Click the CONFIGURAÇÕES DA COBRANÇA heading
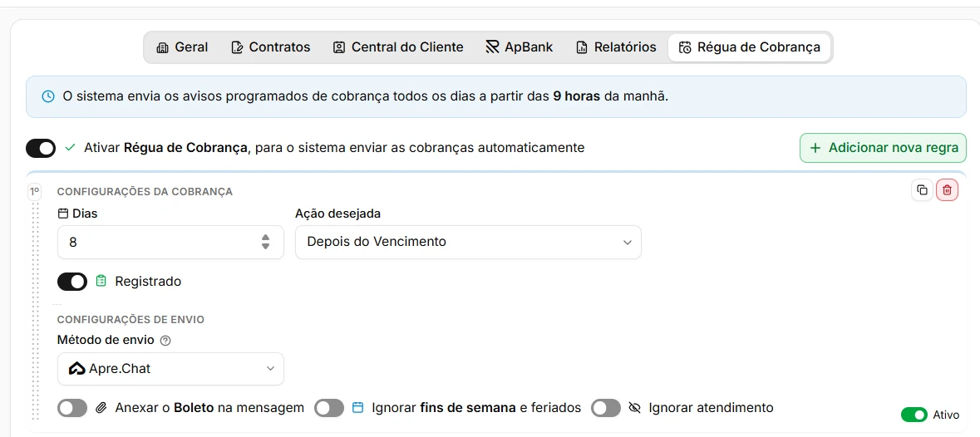This screenshot has width=980, height=437. click(145, 192)
